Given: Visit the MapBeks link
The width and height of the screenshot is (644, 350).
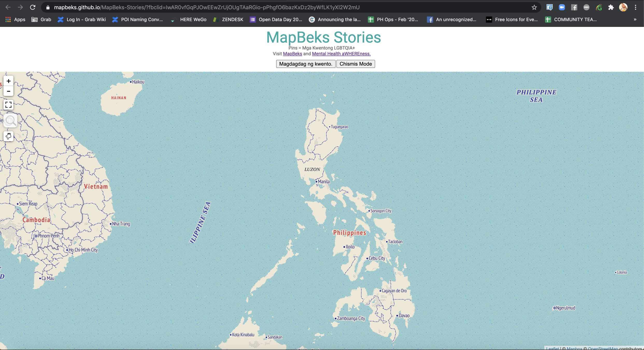Looking at the screenshot, I should click(292, 54).
